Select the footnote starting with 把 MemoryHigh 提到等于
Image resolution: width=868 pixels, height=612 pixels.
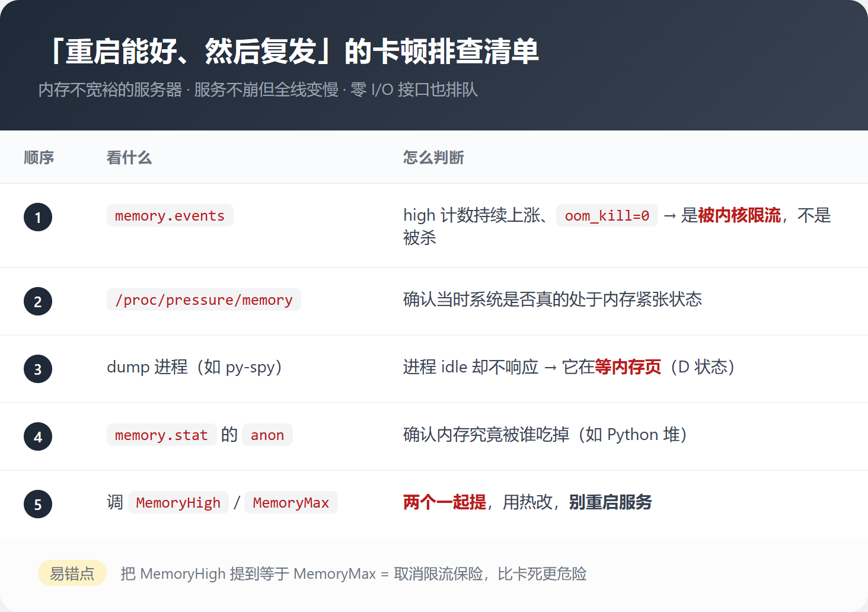click(x=354, y=573)
